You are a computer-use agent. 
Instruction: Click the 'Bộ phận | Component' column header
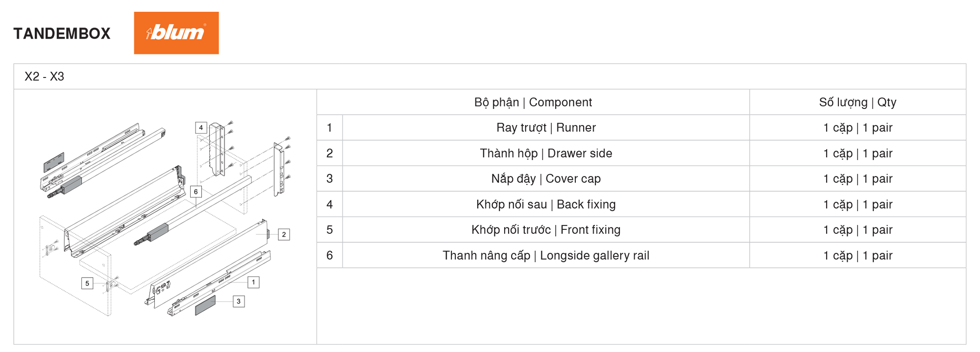(533, 102)
